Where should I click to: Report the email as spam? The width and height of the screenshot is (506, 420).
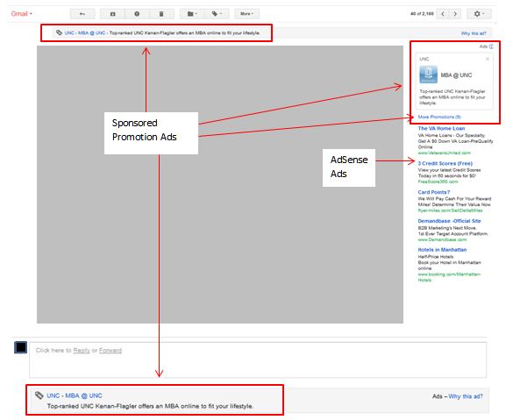point(137,14)
